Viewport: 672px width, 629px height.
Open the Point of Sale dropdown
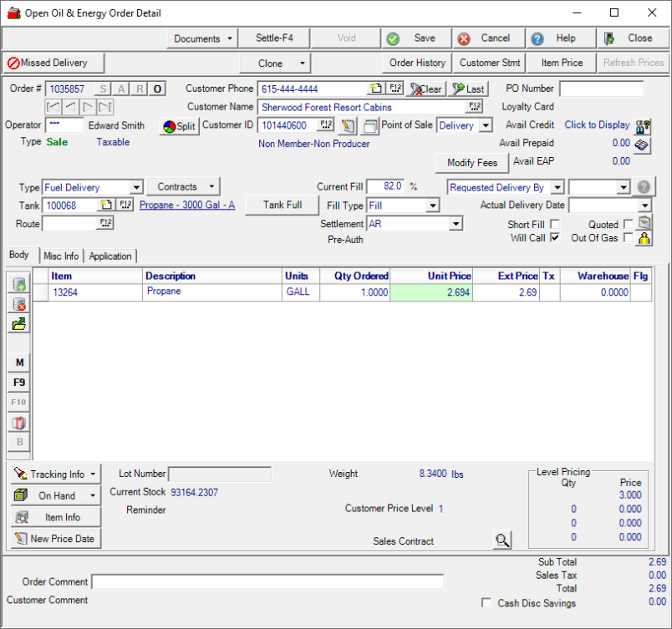pyautogui.click(x=486, y=125)
